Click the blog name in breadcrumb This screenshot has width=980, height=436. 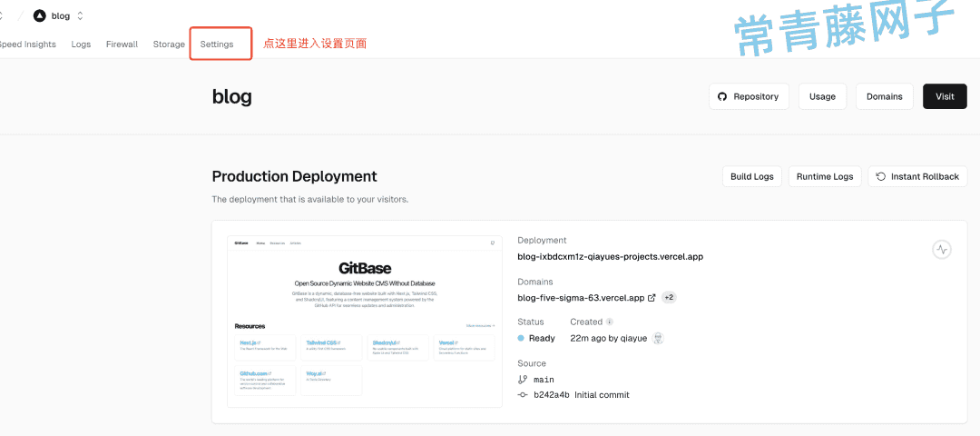click(61, 16)
